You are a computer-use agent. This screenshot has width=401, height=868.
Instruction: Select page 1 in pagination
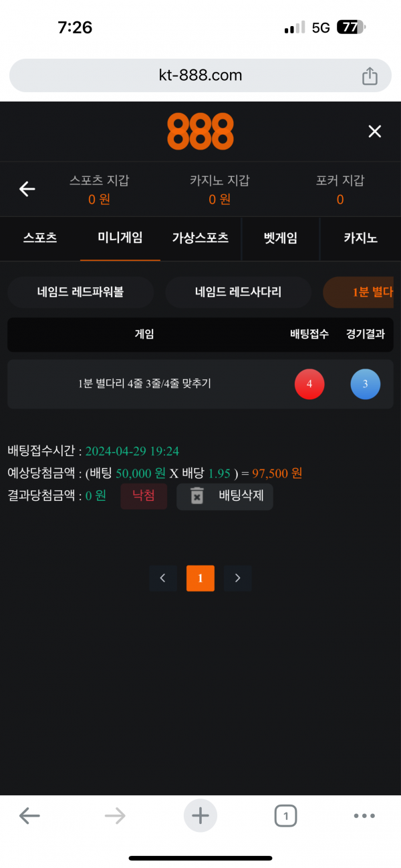[x=200, y=578]
